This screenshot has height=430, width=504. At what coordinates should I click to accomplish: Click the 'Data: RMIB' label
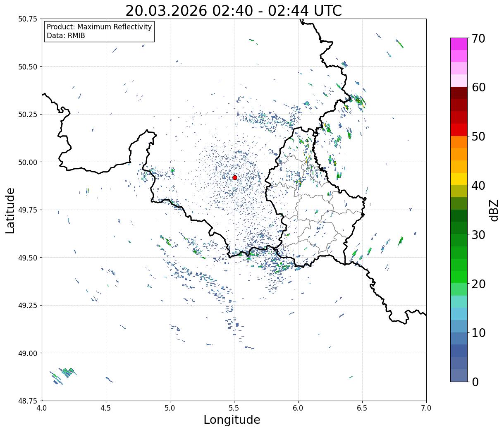pyautogui.click(x=66, y=36)
